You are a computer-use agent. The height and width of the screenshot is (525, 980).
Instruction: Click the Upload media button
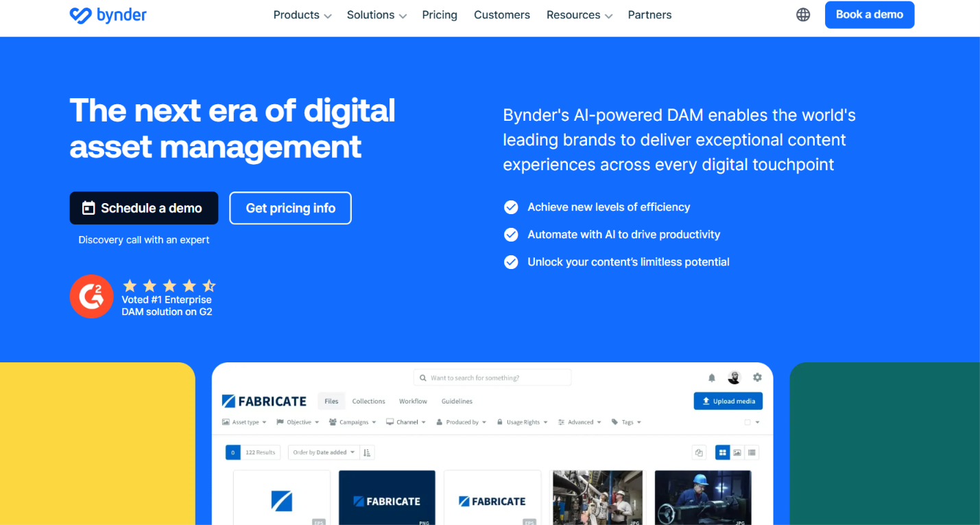coord(728,401)
